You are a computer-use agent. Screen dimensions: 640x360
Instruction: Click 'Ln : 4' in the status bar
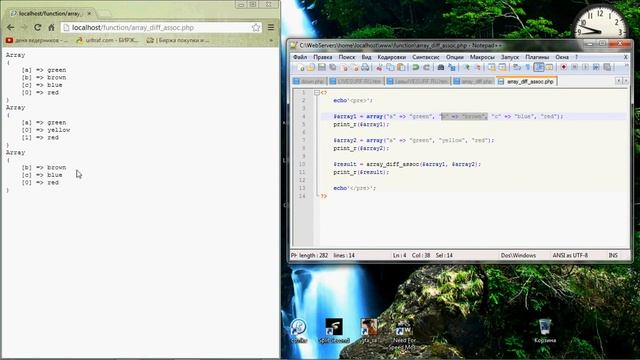click(400, 255)
